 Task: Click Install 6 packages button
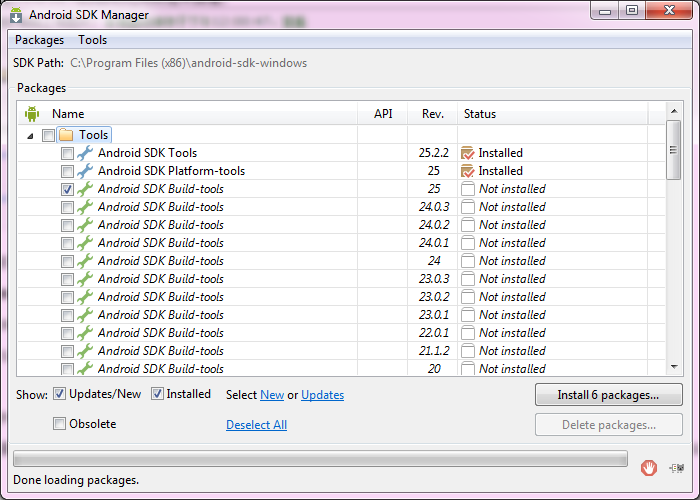coord(608,395)
